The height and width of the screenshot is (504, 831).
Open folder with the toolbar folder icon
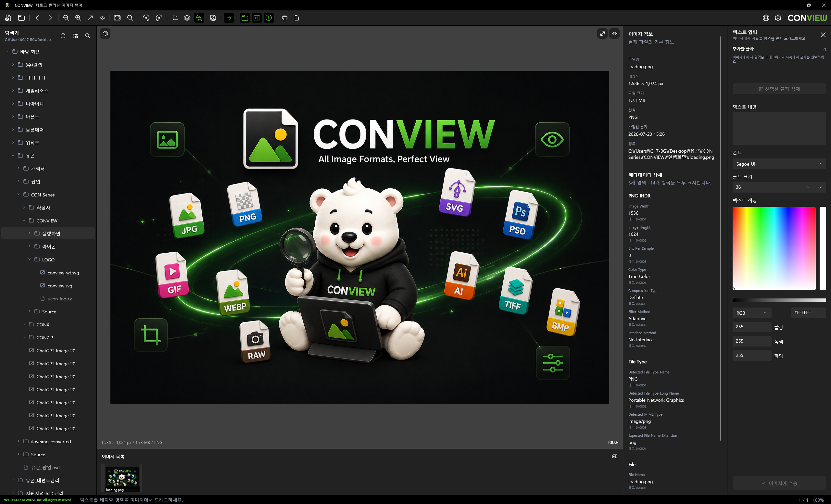click(21, 18)
